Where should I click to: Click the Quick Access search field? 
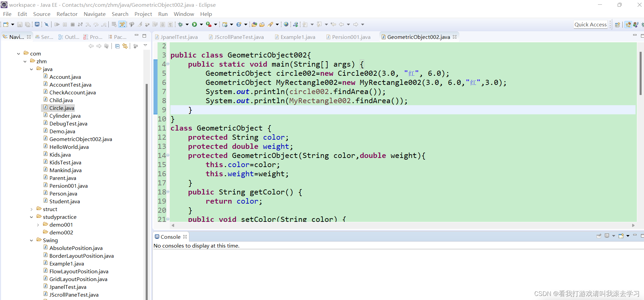pos(590,24)
